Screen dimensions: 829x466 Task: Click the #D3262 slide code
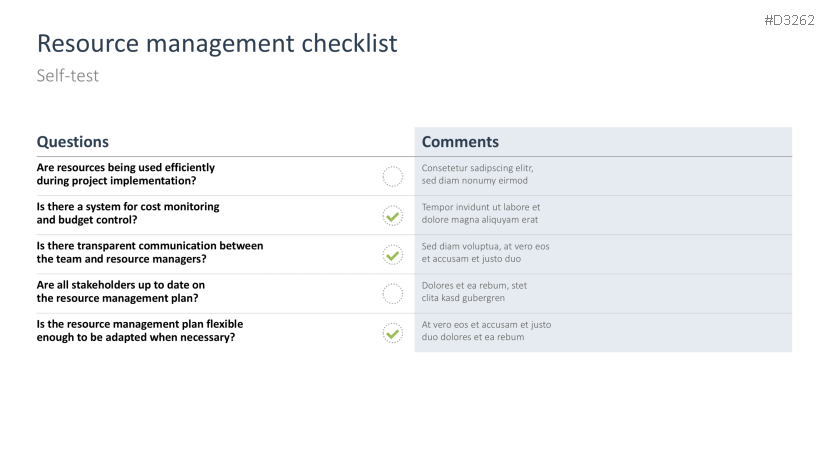(791, 20)
